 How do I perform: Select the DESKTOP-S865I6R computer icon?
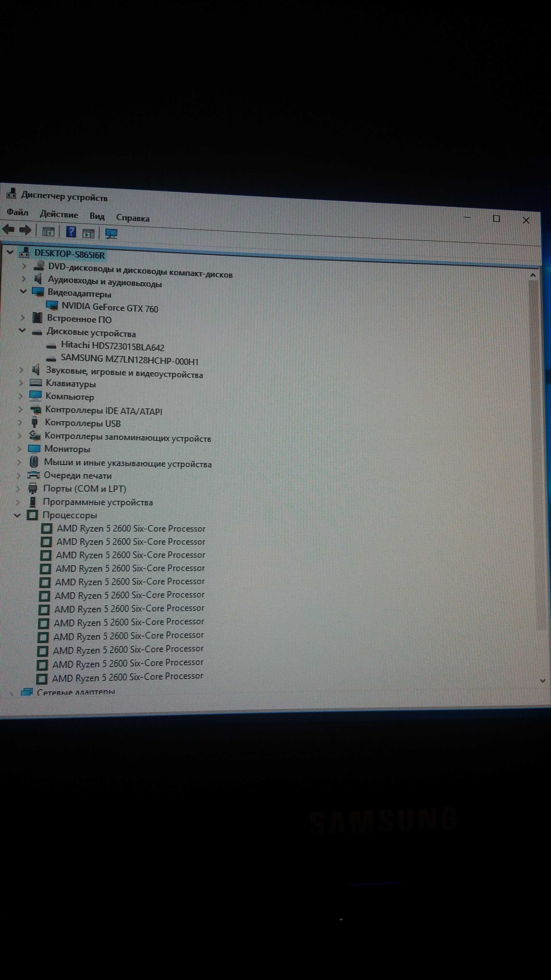pos(24,252)
